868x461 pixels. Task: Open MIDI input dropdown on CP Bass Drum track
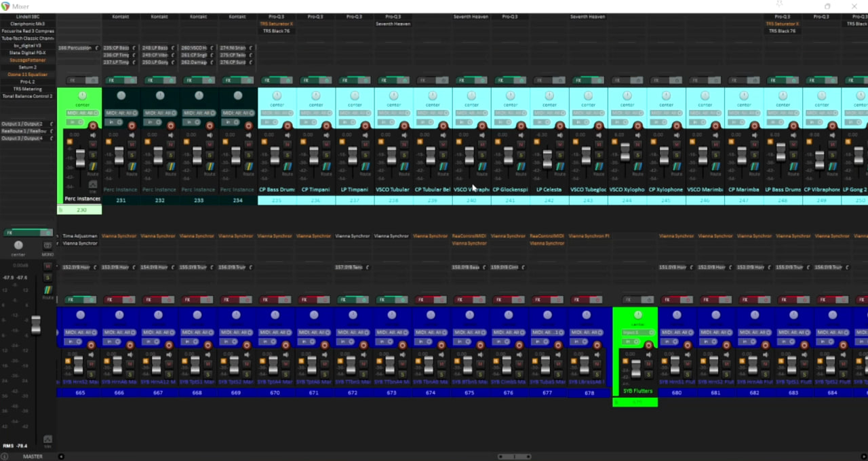(277, 113)
